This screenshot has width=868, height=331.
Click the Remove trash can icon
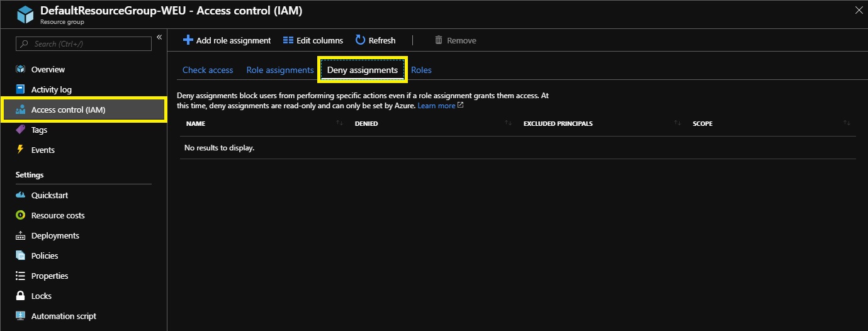point(439,40)
